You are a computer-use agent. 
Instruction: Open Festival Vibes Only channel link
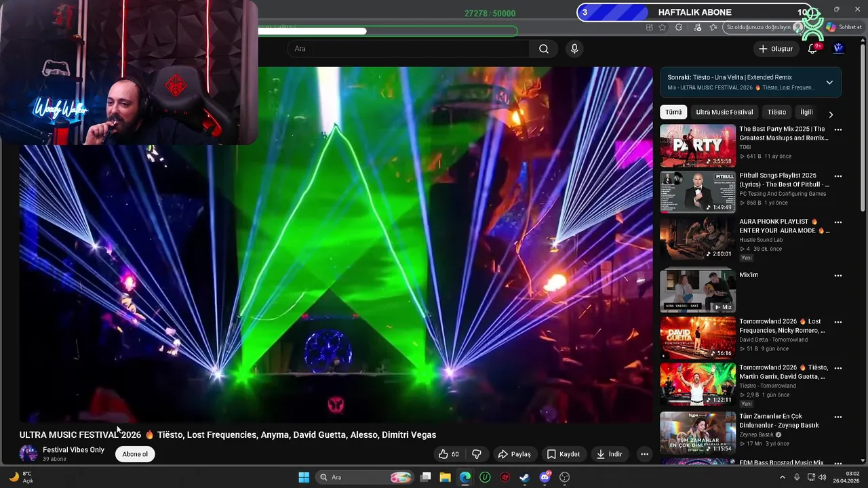[74, 450]
